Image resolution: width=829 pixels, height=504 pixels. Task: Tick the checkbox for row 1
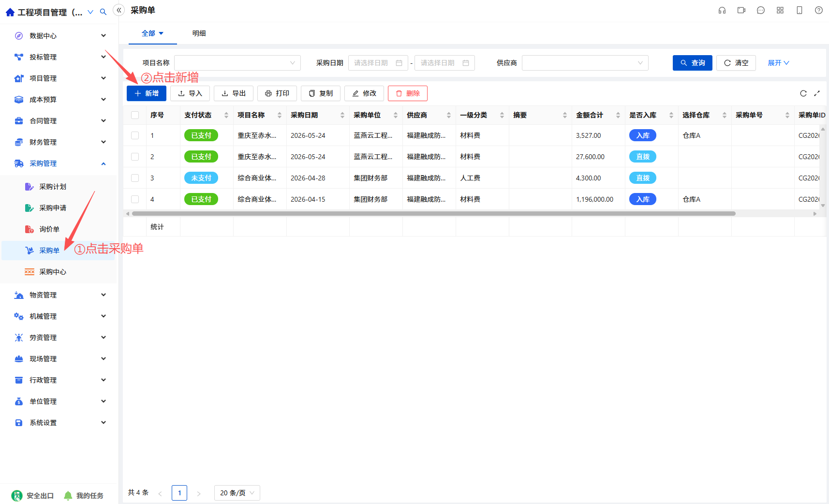[x=135, y=135]
